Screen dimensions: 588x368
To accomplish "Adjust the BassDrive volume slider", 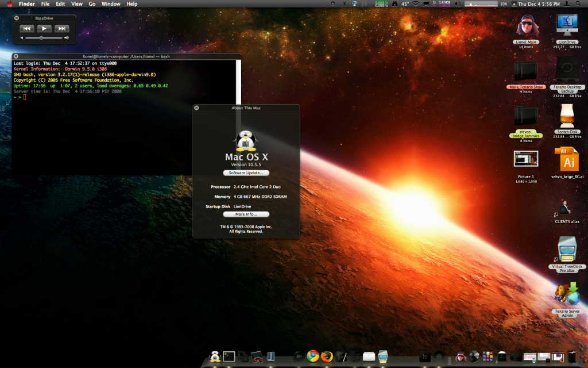I will [x=44, y=38].
